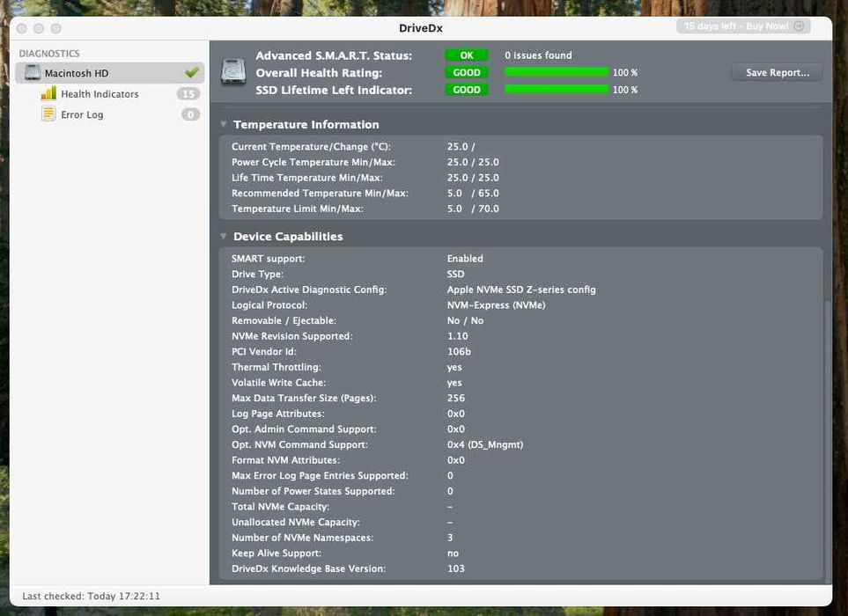The height and width of the screenshot is (616, 848).
Task: Collapse the Temperature Information section
Action: tap(224, 124)
